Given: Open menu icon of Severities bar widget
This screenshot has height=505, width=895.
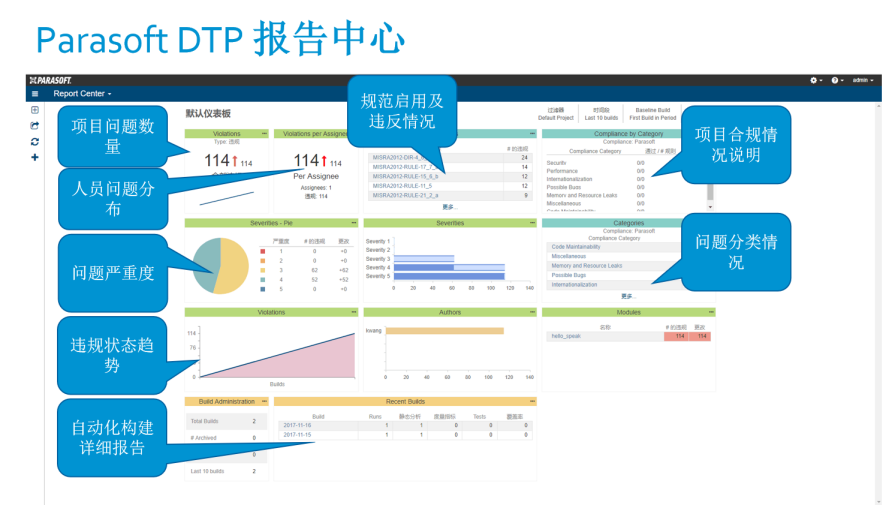Looking at the screenshot, I should (532, 223).
